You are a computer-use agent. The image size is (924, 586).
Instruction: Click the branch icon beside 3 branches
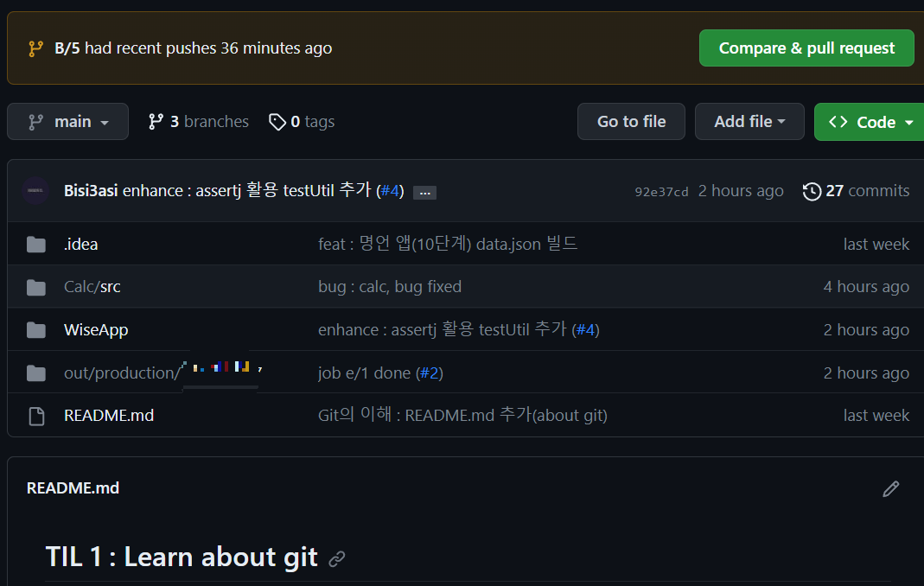pyautogui.click(x=156, y=122)
